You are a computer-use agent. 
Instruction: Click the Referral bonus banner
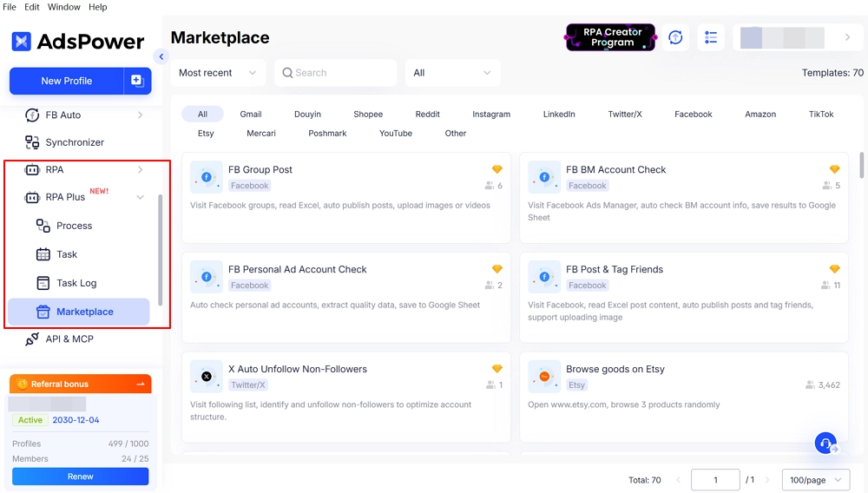(x=80, y=384)
